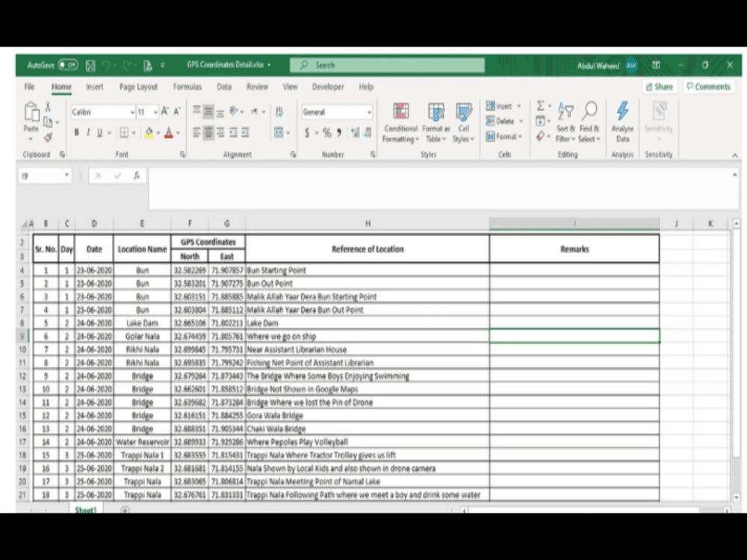Add a new sheet with plus icon
747x560 pixels.
coord(125,510)
